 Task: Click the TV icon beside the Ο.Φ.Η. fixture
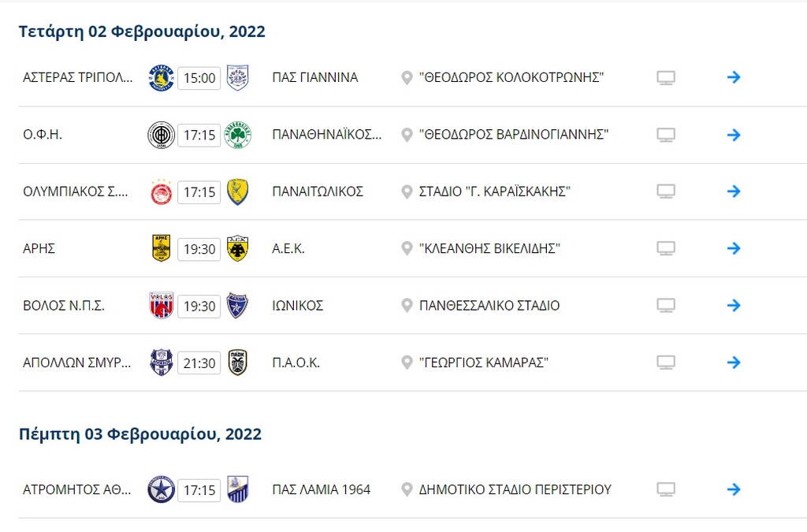[667, 134]
